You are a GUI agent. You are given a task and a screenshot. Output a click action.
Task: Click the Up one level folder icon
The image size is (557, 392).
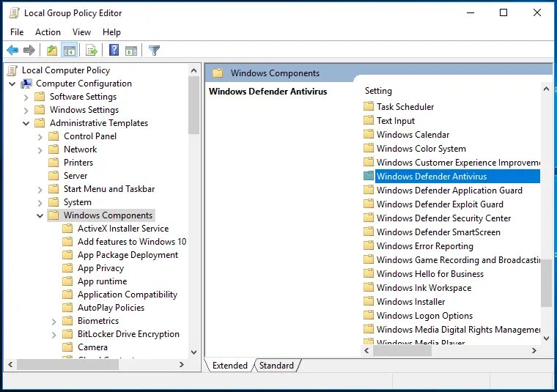click(52, 51)
